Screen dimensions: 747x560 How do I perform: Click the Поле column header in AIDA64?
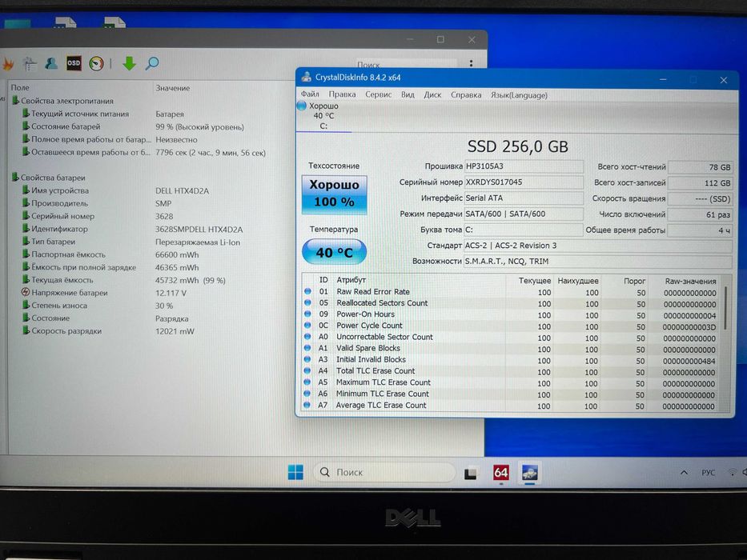point(20,88)
